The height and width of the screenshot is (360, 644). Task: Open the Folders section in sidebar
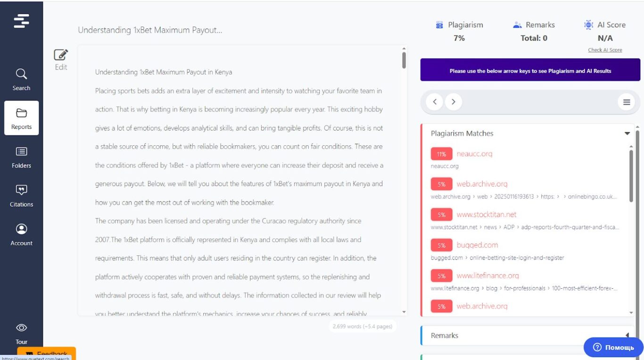[x=21, y=157]
